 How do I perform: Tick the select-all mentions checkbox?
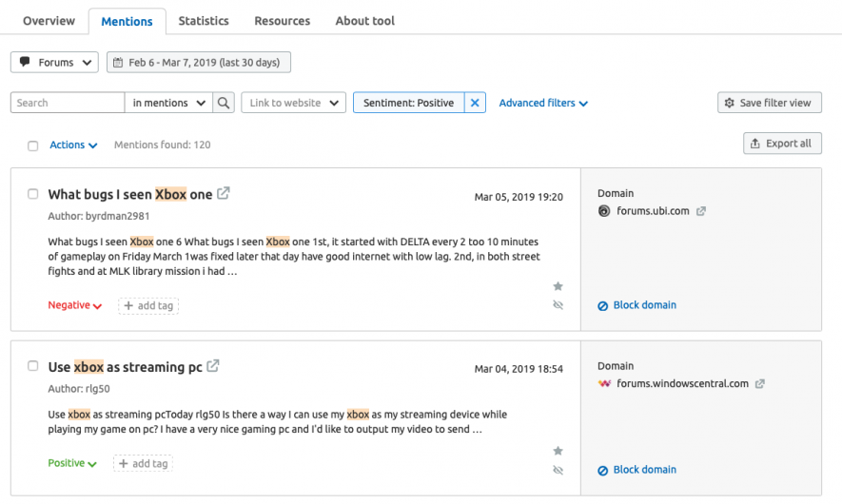click(33, 145)
